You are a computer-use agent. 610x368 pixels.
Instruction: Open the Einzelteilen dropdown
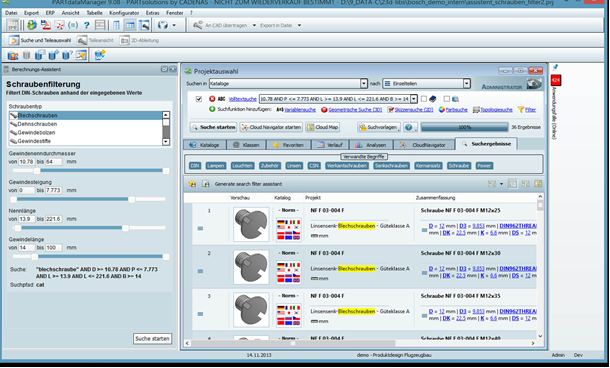point(467,83)
